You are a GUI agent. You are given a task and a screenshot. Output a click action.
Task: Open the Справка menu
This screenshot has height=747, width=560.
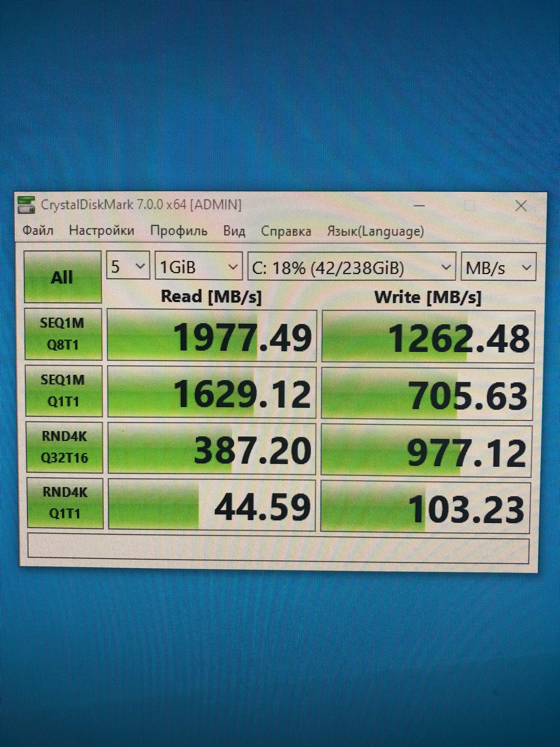coord(286,232)
